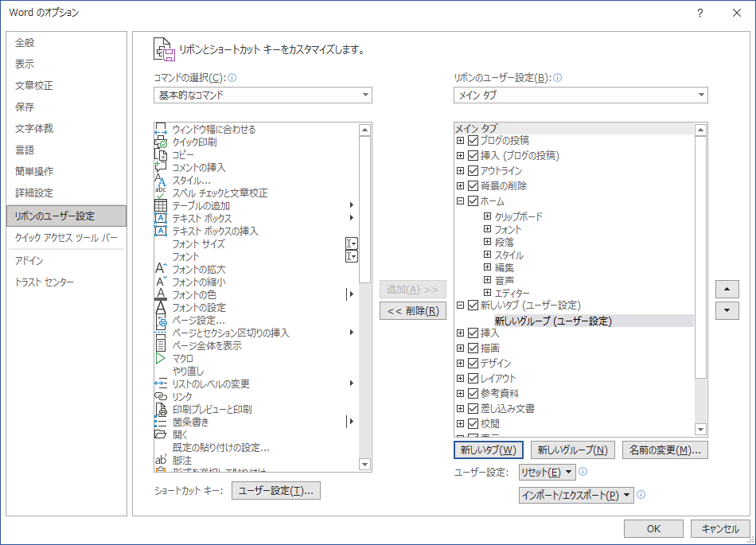Uncheck the 参考資料 checkbox

pyautogui.click(x=473, y=393)
